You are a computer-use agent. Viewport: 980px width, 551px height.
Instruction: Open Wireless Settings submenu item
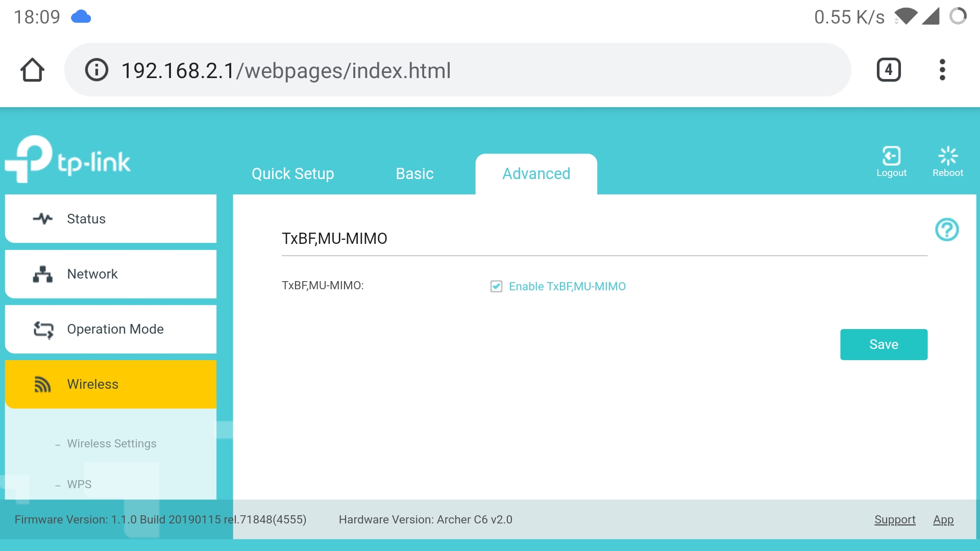[112, 444]
